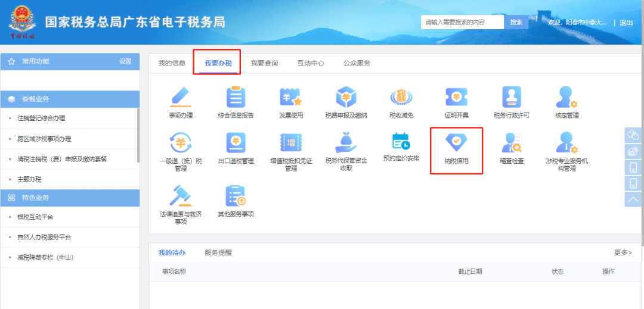The height and width of the screenshot is (309, 644).
Task: Open 税务代保管资金收取 icon
Action: point(346,143)
